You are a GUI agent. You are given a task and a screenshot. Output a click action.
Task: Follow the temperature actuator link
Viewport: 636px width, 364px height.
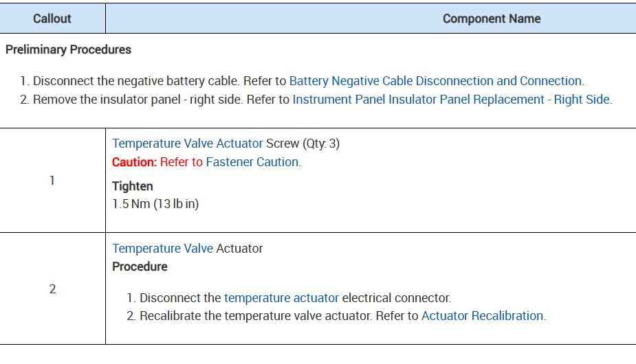281,298
